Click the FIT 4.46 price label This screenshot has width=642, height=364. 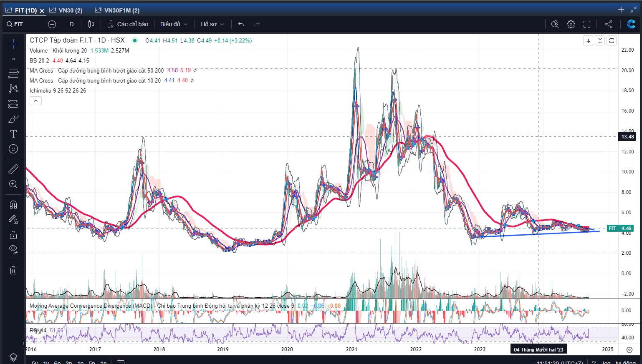click(x=620, y=228)
